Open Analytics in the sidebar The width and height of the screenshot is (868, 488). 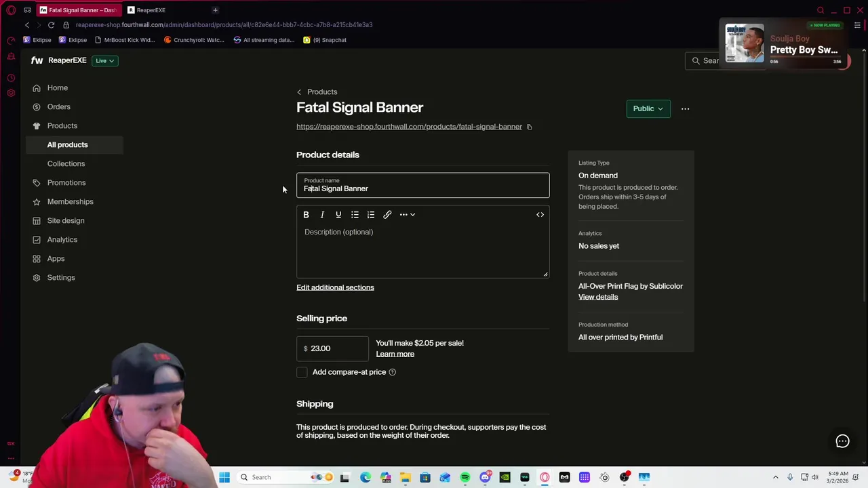62,240
